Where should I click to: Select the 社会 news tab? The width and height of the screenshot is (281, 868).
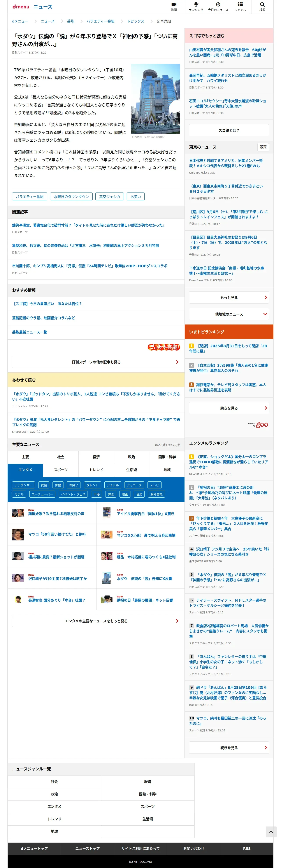61,457
